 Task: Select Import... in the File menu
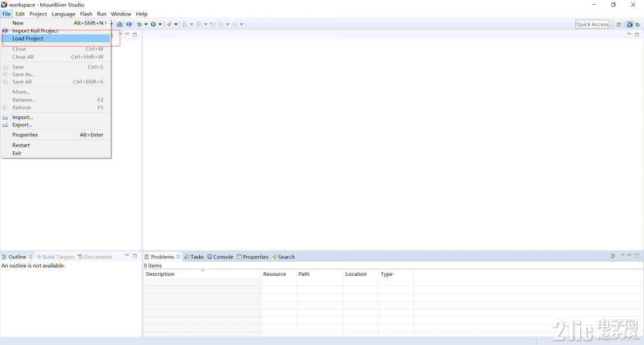coord(56,117)
